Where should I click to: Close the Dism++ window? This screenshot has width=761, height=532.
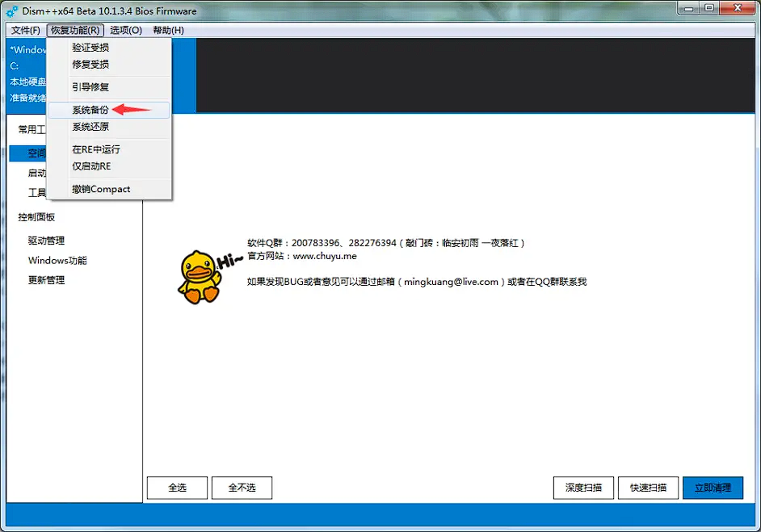point(738,8)
